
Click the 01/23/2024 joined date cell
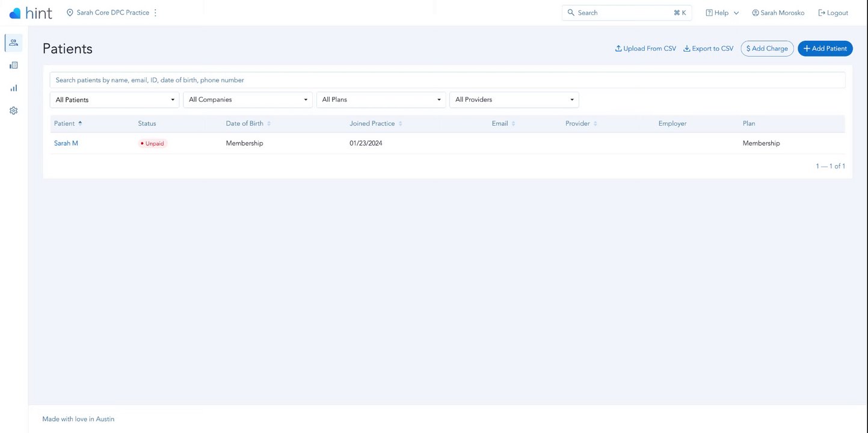pyautogui.click(x=366, y=143)
